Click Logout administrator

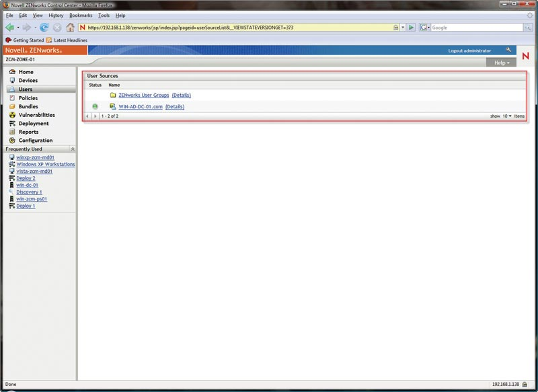[469, 50]
